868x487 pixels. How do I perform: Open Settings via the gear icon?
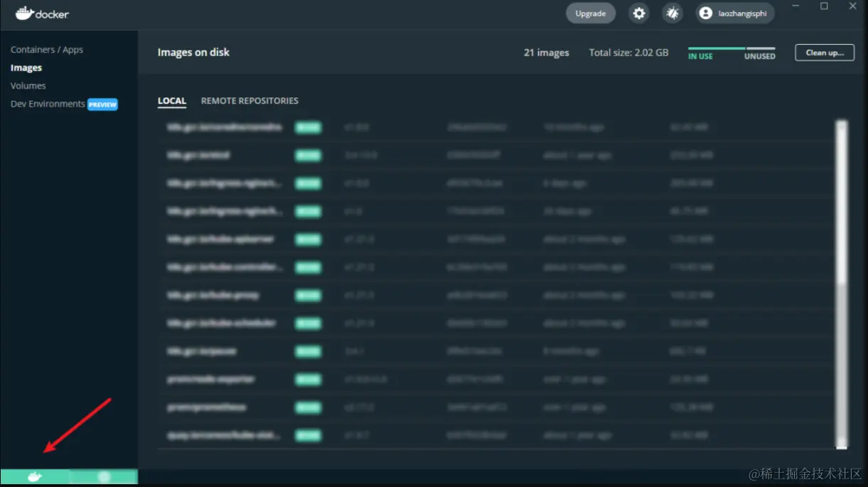pyautogui.click(x=640, y=13)
